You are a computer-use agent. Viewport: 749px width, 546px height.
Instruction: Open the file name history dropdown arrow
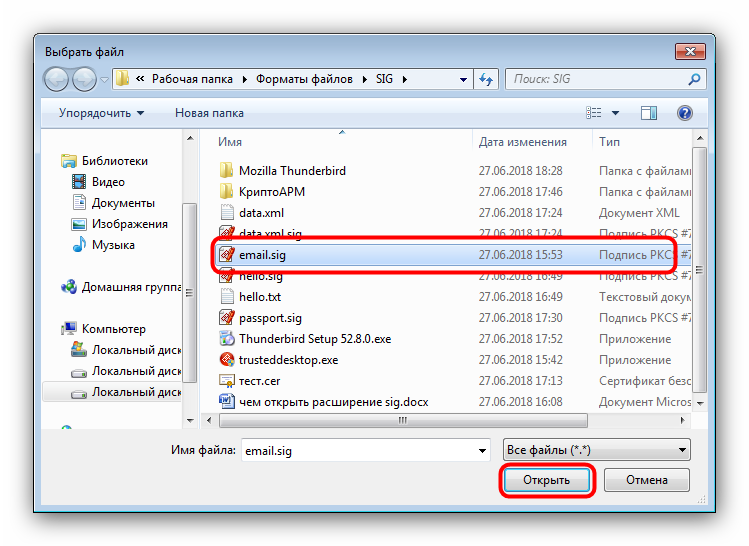(482, 450)
